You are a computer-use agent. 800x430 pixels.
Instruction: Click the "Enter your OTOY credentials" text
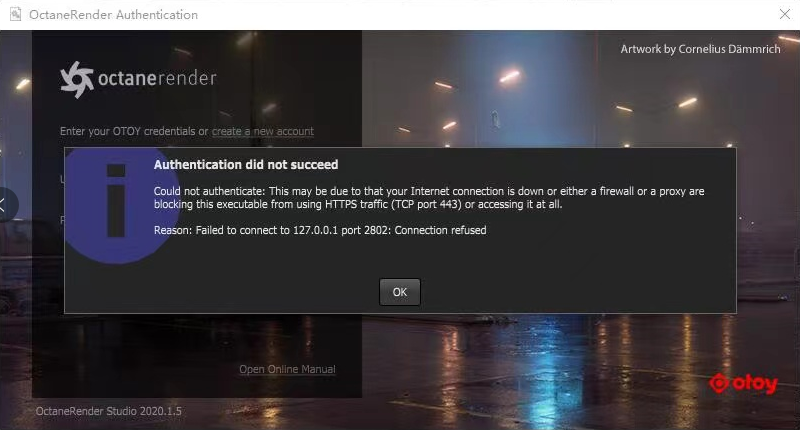[127, 131]
